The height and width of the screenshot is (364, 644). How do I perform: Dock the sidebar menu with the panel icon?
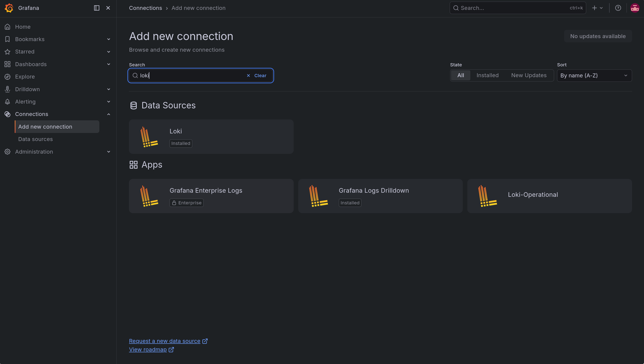pyautogui.click(x=97, y=8)
